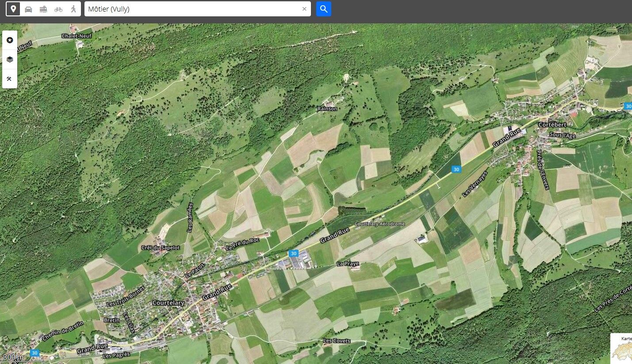The width and height of the screenshot is (632, 364).
Task: Select bicycle routing mode
Action: pyautogui.click(x=58, y=9)
